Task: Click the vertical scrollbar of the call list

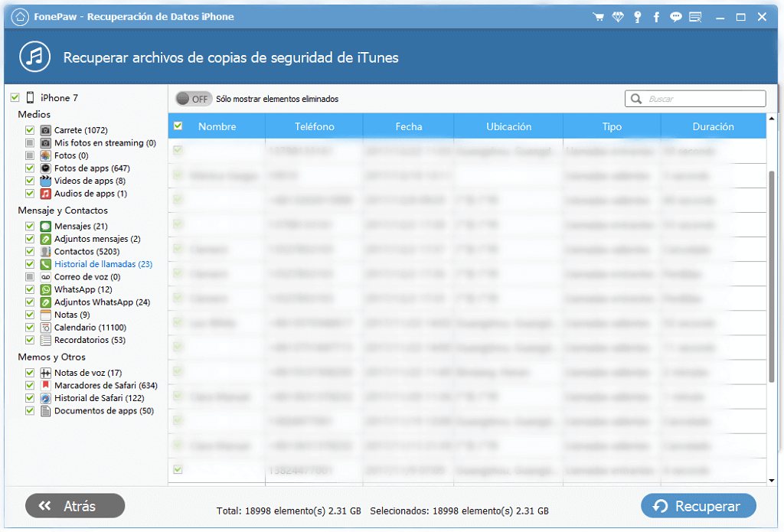Action: click(772, 277)
